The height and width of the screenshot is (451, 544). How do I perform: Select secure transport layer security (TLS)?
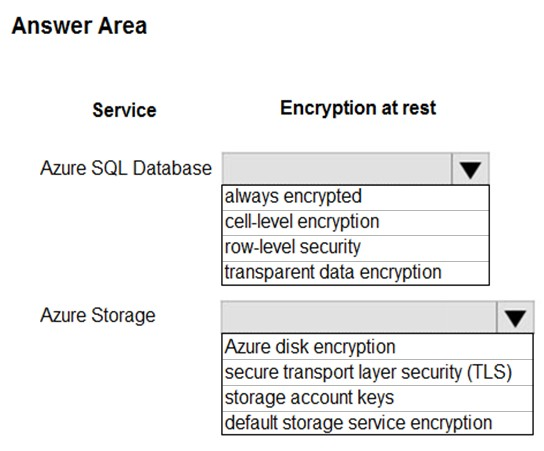[x=377, y=373]
